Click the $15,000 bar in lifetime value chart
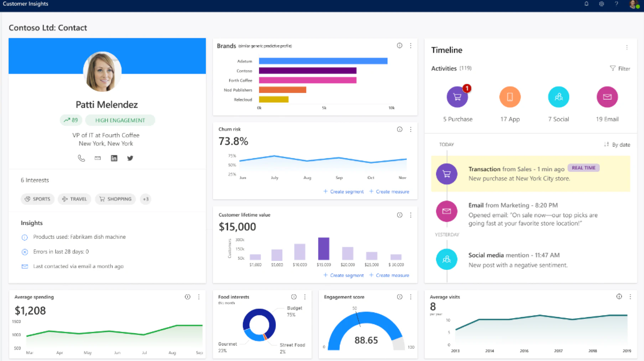644x361 pixels. click(x=323, y=248)
